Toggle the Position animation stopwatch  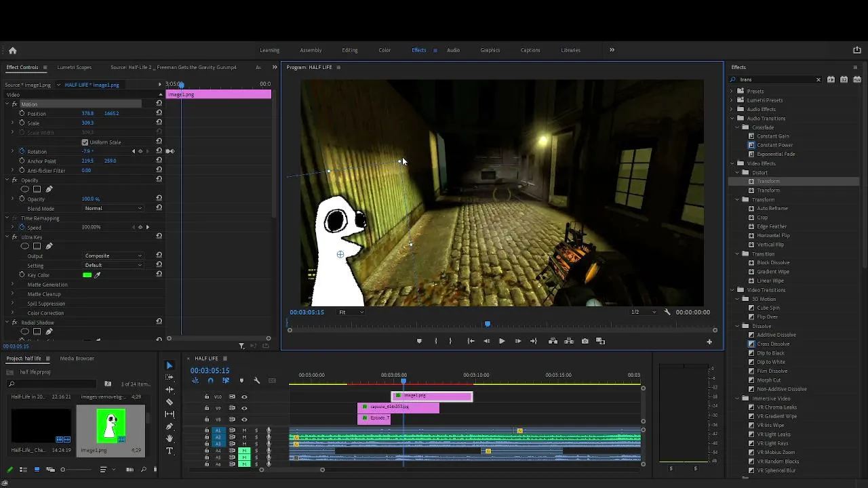[x=22, y=113]
